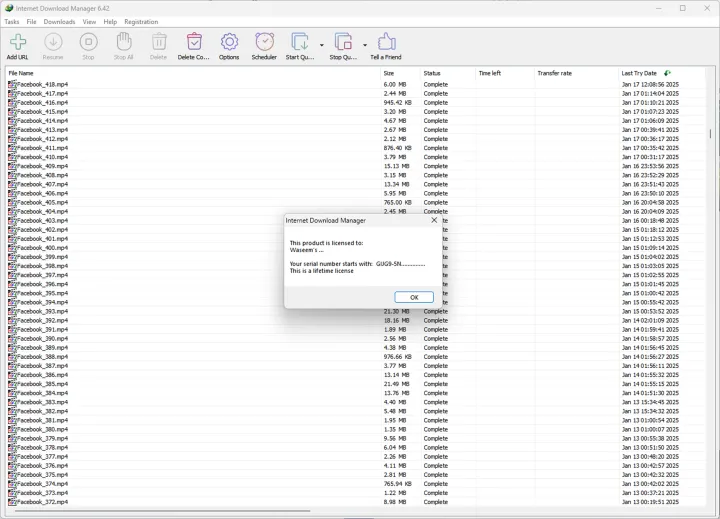This screenshot has width=720, height=519.
Task: Close the Internet Download Manager license dialog
Action: click(434, 220)
